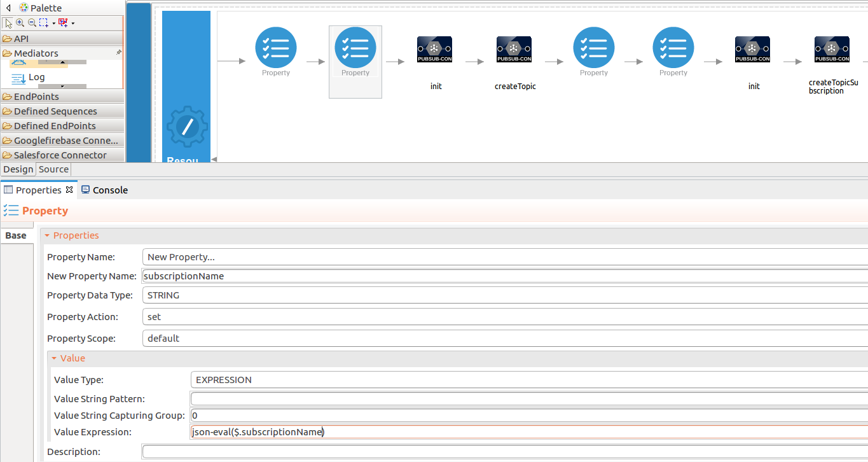The image size is (868, 462).
Task: Select the red note creation tool
Action: [x=62, y=23]
